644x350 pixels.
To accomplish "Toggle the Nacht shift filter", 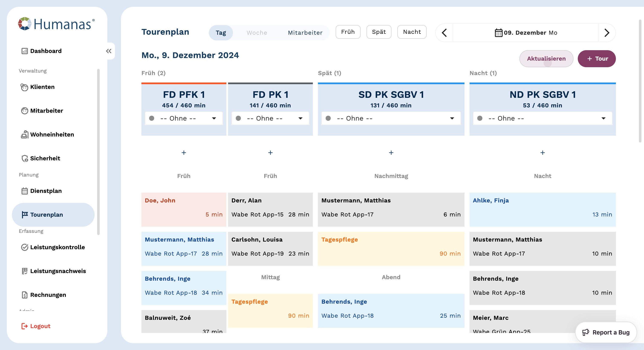I will point(412,32).
